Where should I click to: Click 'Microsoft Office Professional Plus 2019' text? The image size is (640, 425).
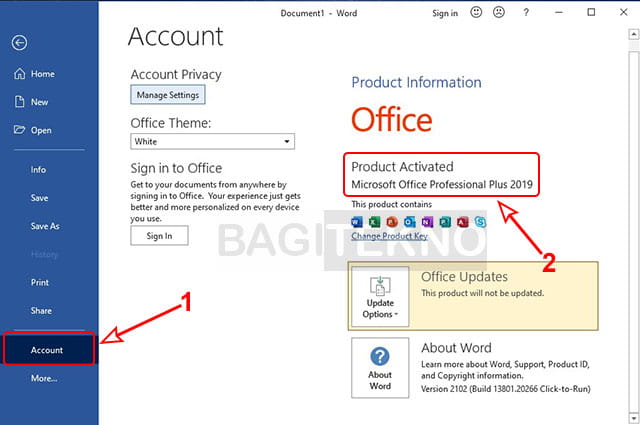pyautogui.click(x=442, y=185)
